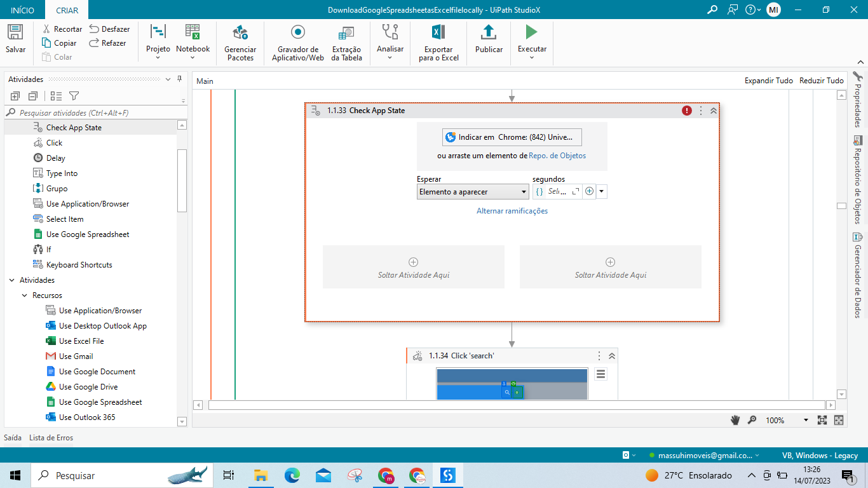Start Extração da Tabela tool
The width and height of the screenshot is (868, 488).
pos(346,43)
